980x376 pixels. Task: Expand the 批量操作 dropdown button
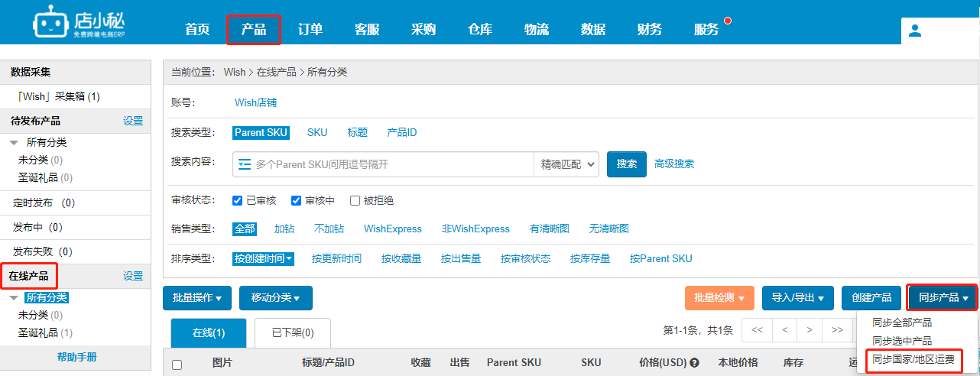197,298
